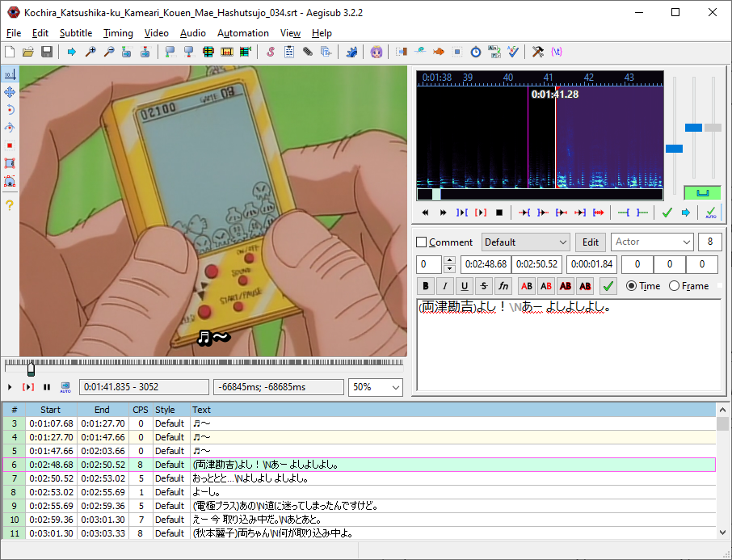732x560 pixels.
Task: Select subtitle row 9 in the grid
Action: coord(359,506)
